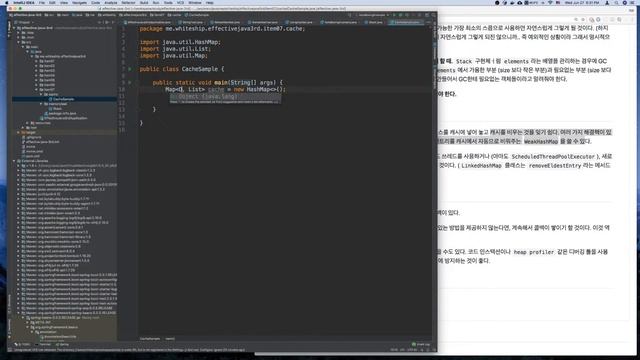Click the search icon in right document window
Viewport: 640px width, 360px height.
click(x=620, y=20)
